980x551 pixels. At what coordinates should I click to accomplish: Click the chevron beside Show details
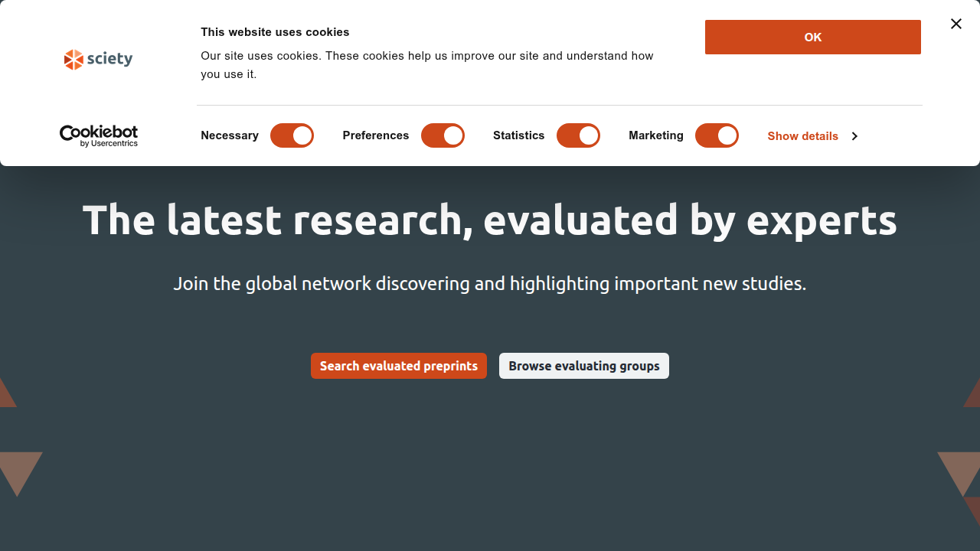(x=854, y=136)
